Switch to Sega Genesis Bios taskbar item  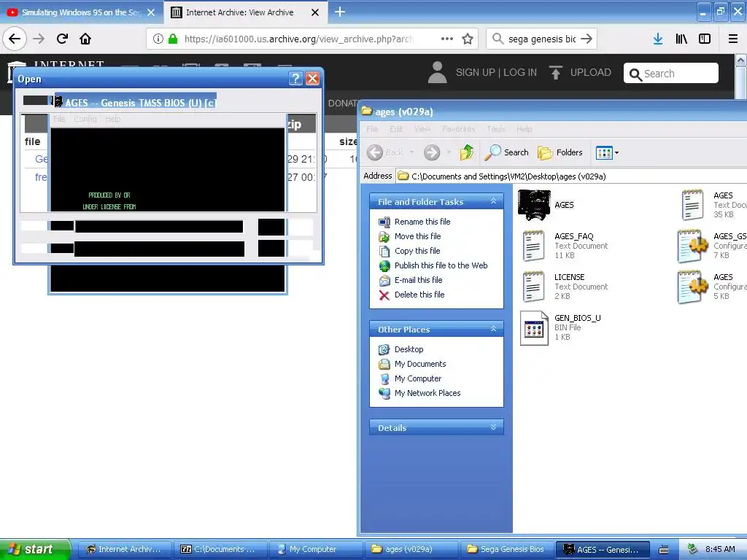pos(506,549)
